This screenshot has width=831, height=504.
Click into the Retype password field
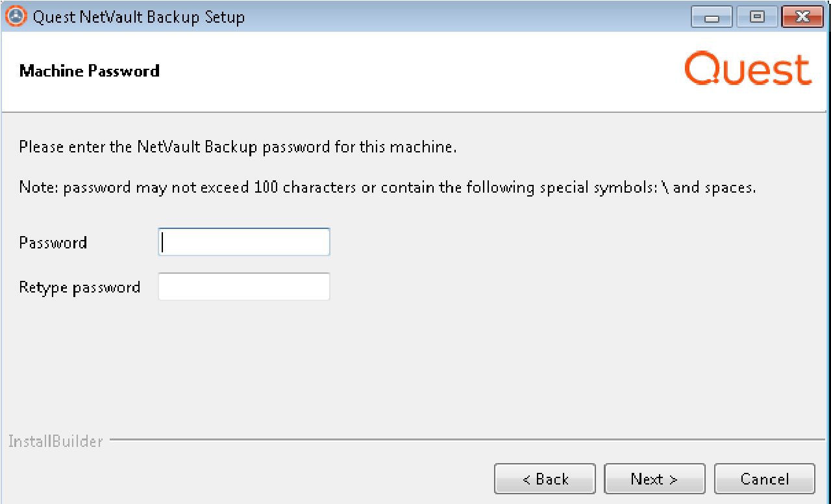coord(244,287)
